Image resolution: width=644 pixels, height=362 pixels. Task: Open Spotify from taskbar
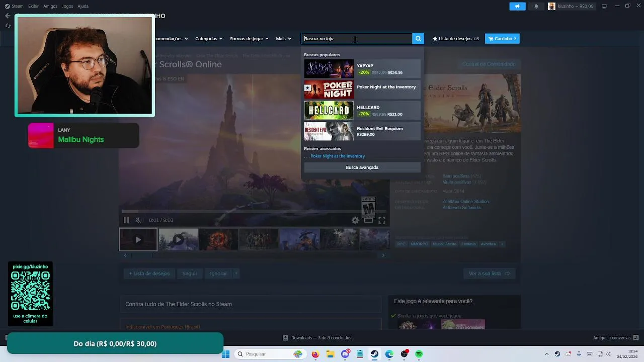coord(419,354)
